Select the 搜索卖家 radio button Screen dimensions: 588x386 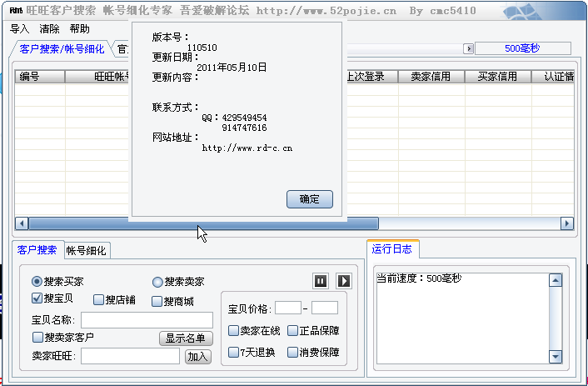157,282
